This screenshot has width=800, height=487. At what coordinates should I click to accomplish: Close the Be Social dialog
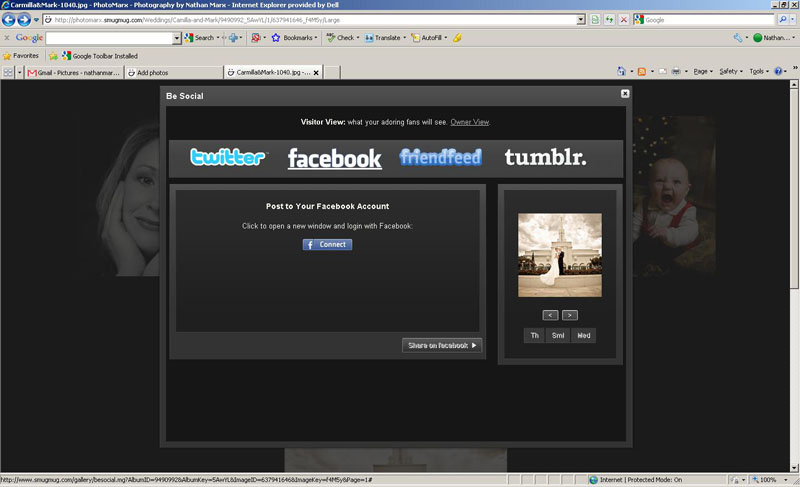(625, 93)
